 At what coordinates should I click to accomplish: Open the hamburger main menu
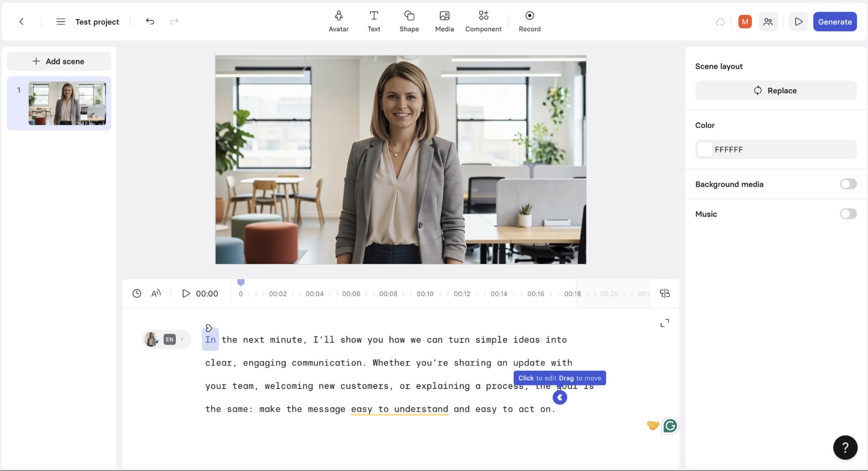point(61,22)
